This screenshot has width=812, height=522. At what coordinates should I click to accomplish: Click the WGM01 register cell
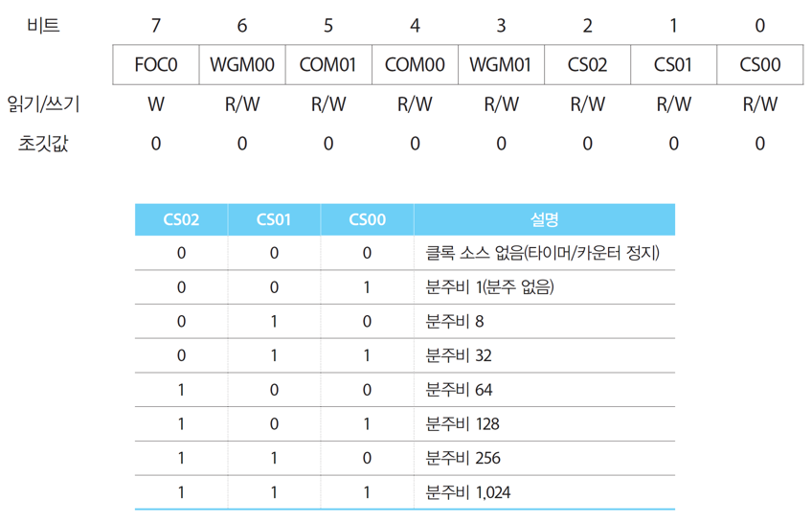click(x=502, y=65)
